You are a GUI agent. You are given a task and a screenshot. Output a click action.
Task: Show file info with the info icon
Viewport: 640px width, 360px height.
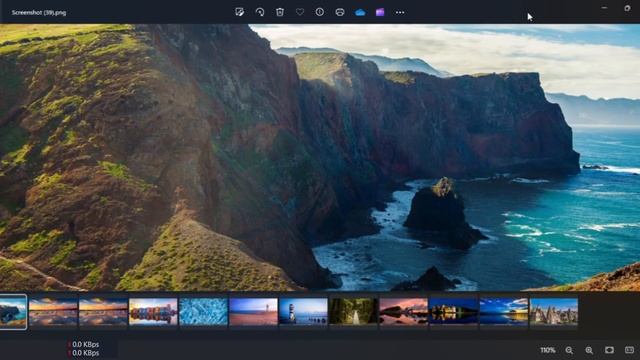(x=320, y=12)
